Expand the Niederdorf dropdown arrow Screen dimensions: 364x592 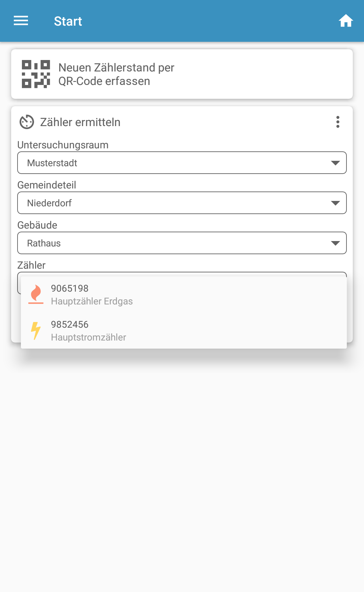point(335,203)
